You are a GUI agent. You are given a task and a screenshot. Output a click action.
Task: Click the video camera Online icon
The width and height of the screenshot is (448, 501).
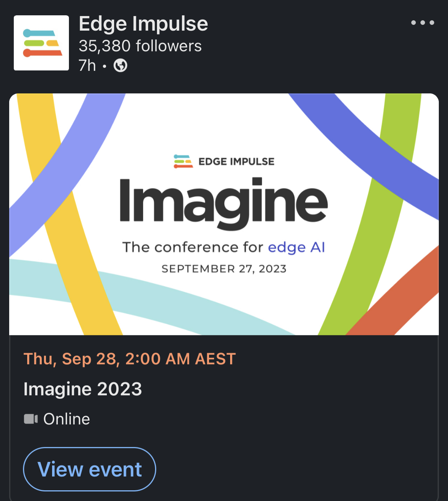[x=31, y=419]
